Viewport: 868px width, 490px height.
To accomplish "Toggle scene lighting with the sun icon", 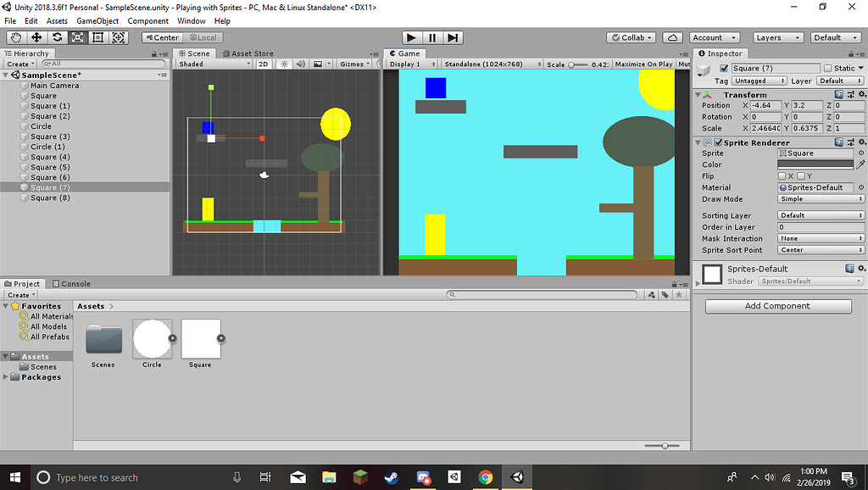I will 284,63.
